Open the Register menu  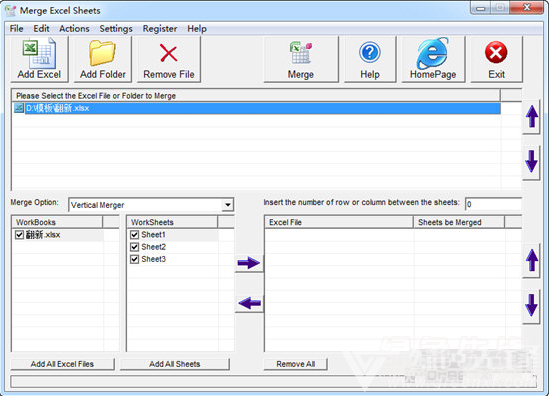tap(160, 29)
